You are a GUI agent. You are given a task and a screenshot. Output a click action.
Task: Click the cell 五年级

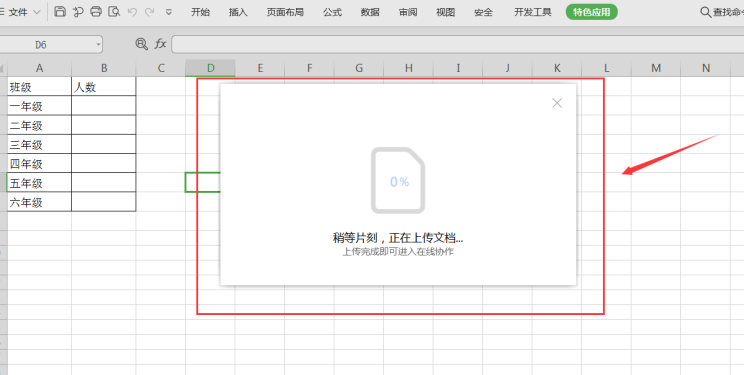(39, 183)
